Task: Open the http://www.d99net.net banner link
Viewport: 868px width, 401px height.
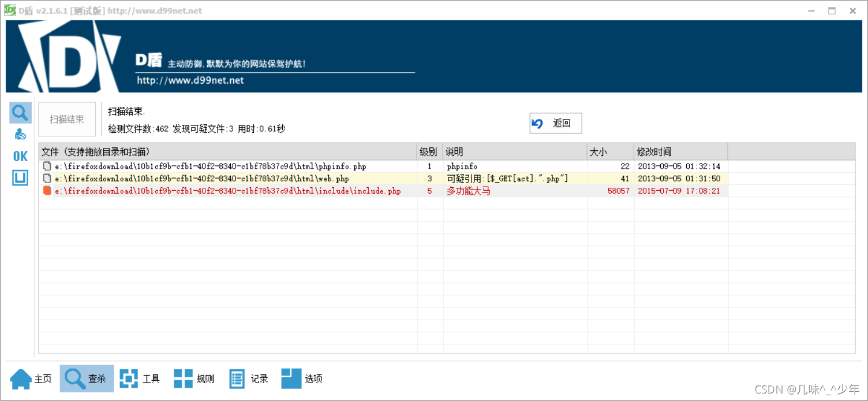Action: [x=190, y=80]
